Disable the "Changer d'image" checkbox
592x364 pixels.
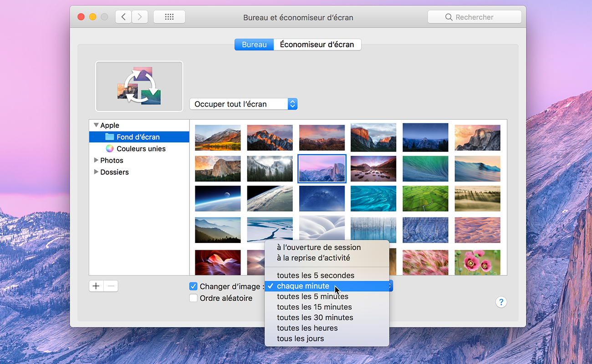coord(193,286)
